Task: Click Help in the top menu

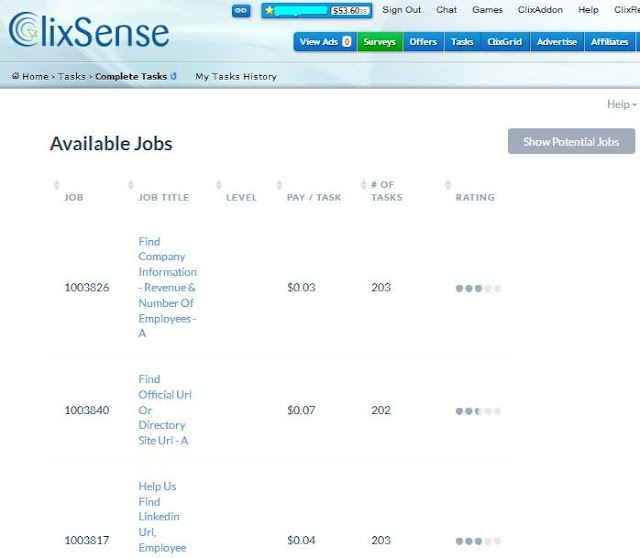Action: click(x=588, y=10)
